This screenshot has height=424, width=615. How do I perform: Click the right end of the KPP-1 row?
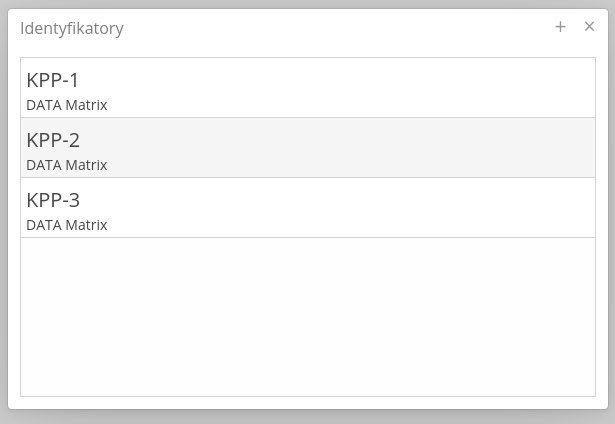570,88
